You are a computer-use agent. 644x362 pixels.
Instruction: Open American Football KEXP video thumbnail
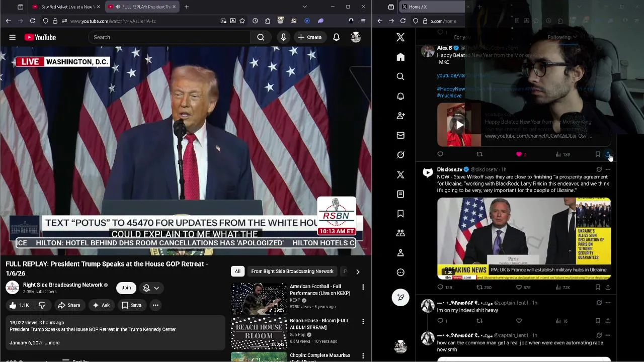pos(259,299)
